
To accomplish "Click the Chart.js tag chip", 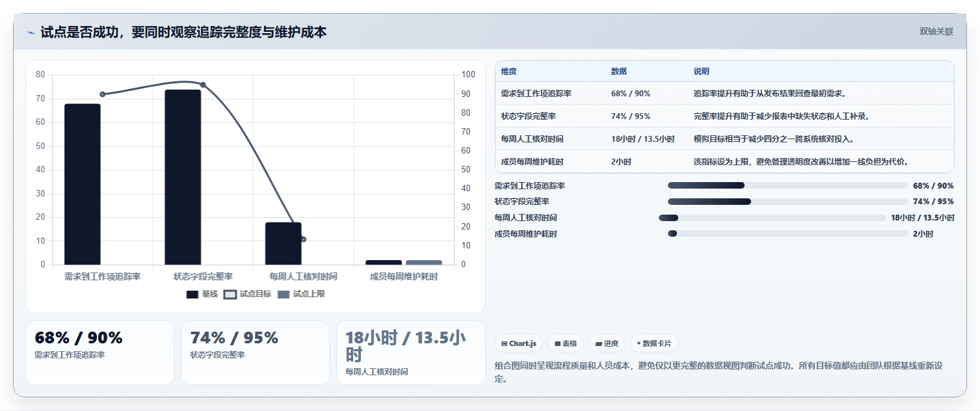I will pyautogui.click(x=518, y=343).
